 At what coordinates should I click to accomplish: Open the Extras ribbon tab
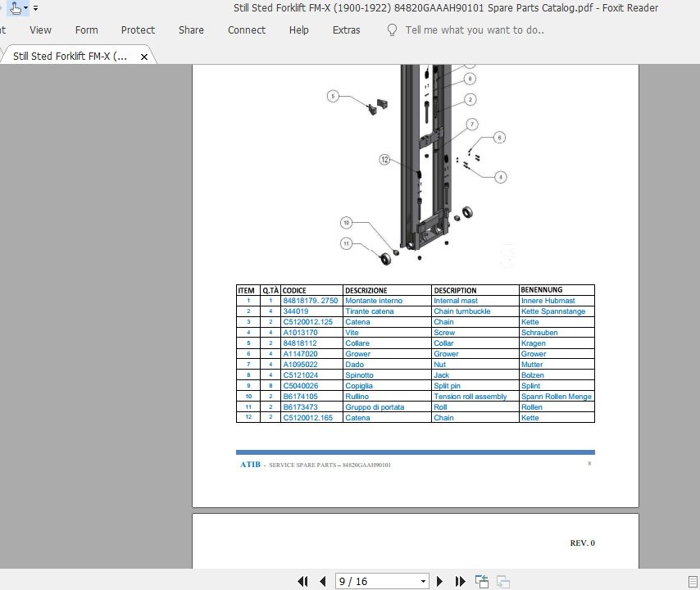(347, 29)
